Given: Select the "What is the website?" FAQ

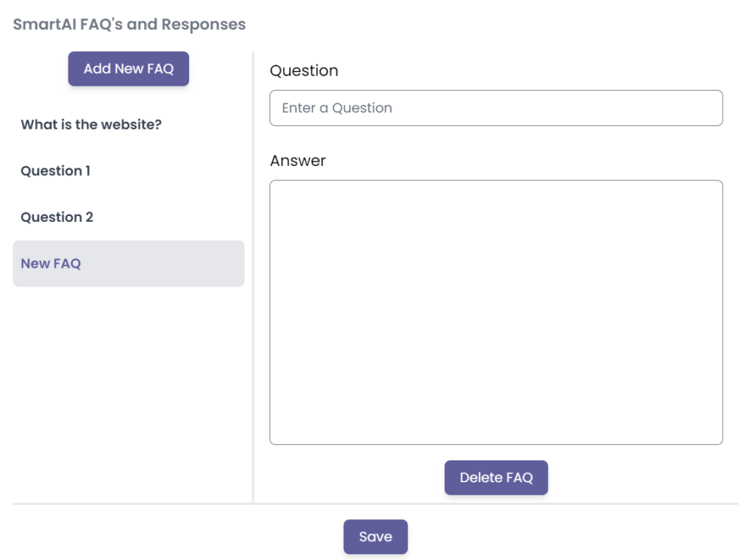Looking at the screenshot, I should [x=91, y=124].
